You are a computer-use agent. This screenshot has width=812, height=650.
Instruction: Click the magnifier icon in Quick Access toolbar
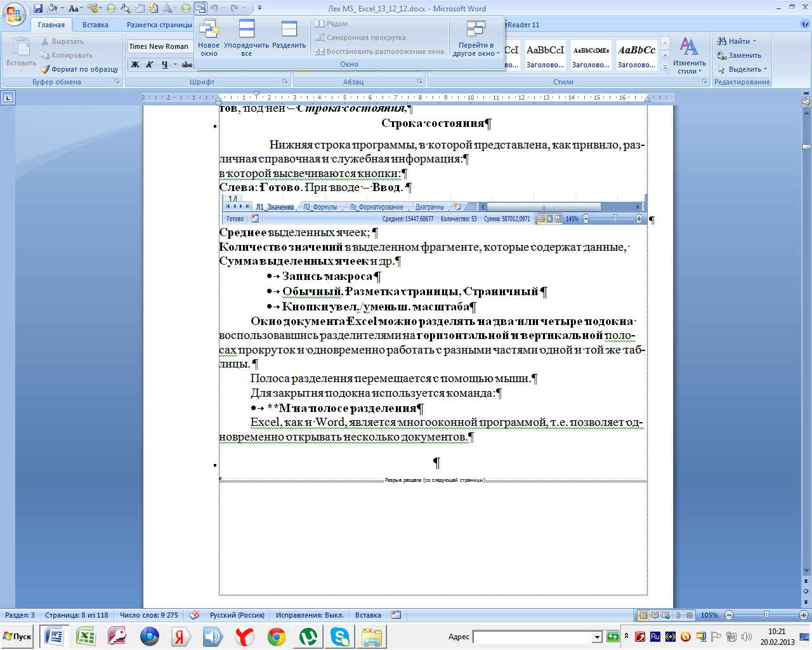pos(125,8)
